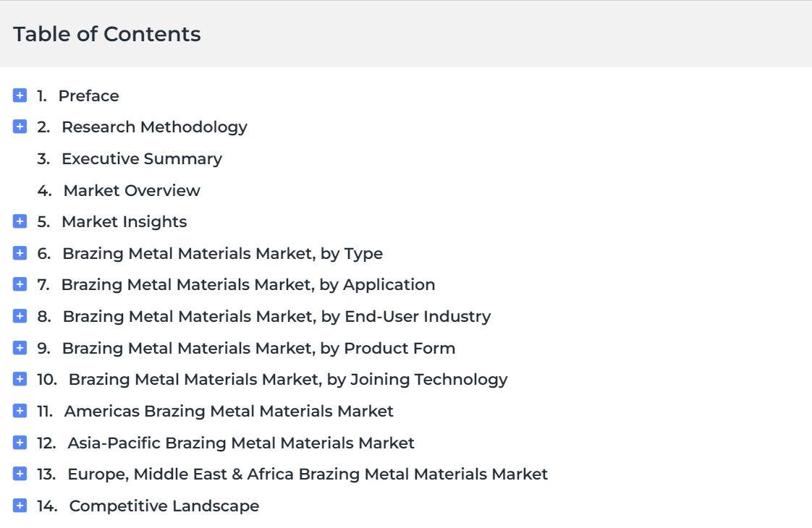This screenshot has width=812, height=528.
Task: Expand the Preface section plus icon
Action: click(x=20, y=95)
